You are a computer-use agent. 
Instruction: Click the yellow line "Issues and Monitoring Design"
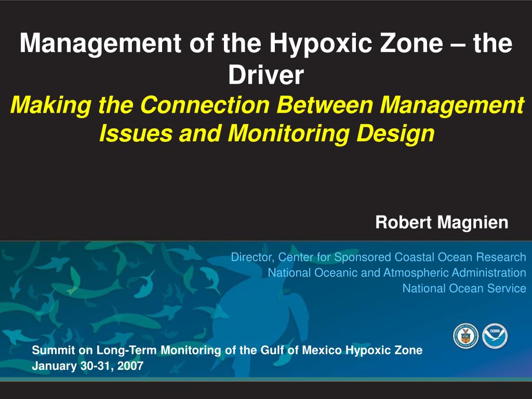pyautogui.click(x=267, y=134)
